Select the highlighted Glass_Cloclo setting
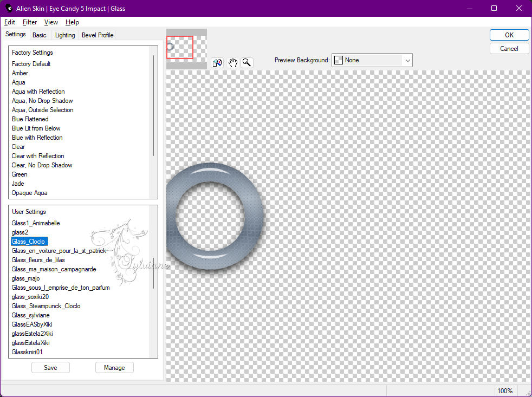 click(x=29, y=241)
